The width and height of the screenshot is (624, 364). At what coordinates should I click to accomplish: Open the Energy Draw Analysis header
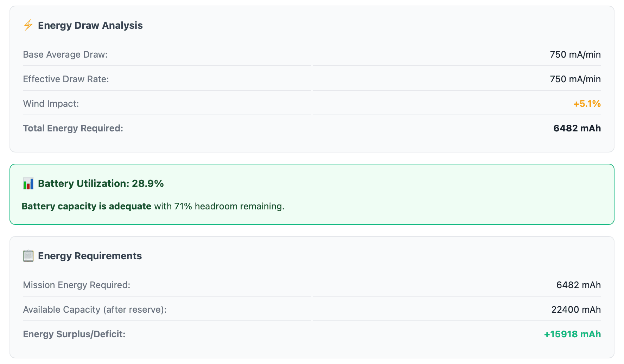click(x=90, y=25)
